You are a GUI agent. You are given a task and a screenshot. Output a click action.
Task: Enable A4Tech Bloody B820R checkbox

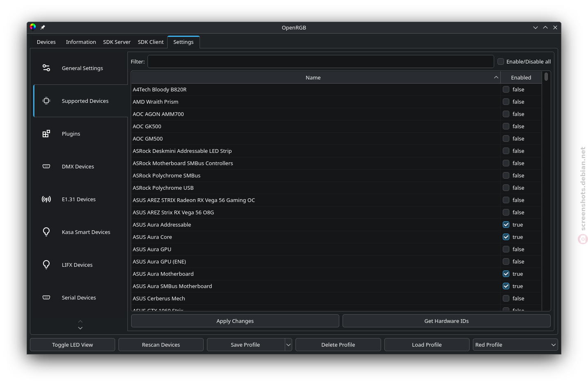click(506, 89)
